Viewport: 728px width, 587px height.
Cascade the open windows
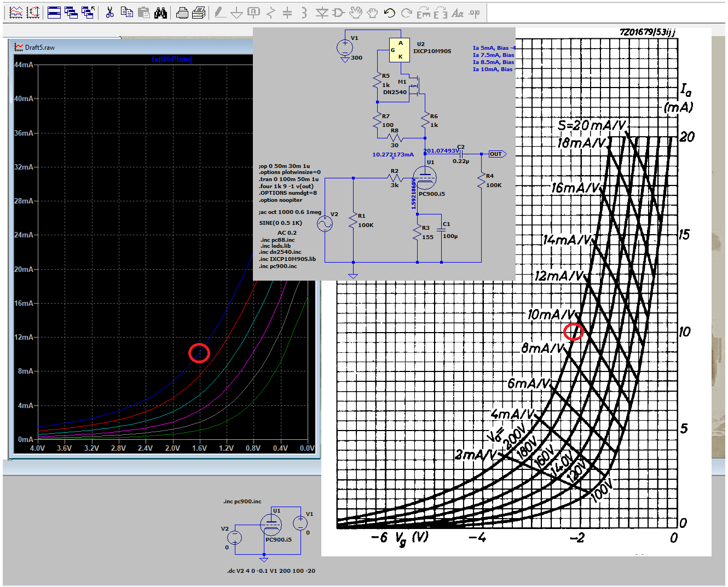pos(71,12)
